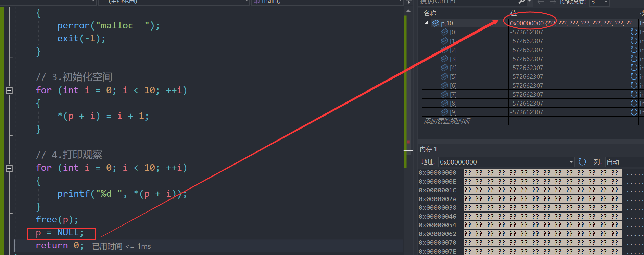Refresh value of watch element [0]
Viewport: 644px width, 255px height.
[634, 32]
